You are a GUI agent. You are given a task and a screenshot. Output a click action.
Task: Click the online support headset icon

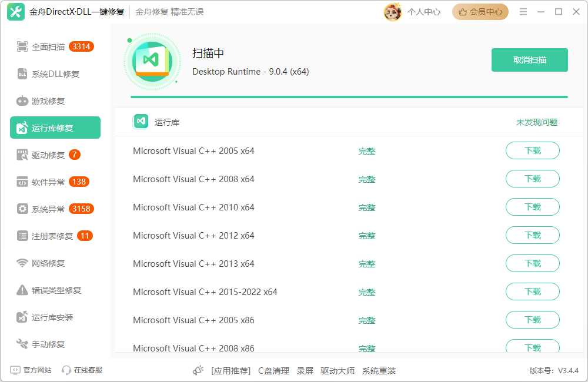pos(66,370)
